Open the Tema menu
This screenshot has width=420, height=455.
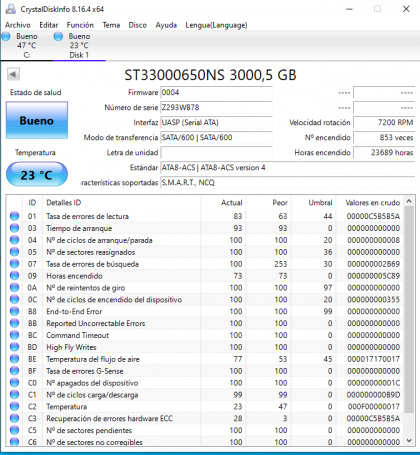click(111, 25)
